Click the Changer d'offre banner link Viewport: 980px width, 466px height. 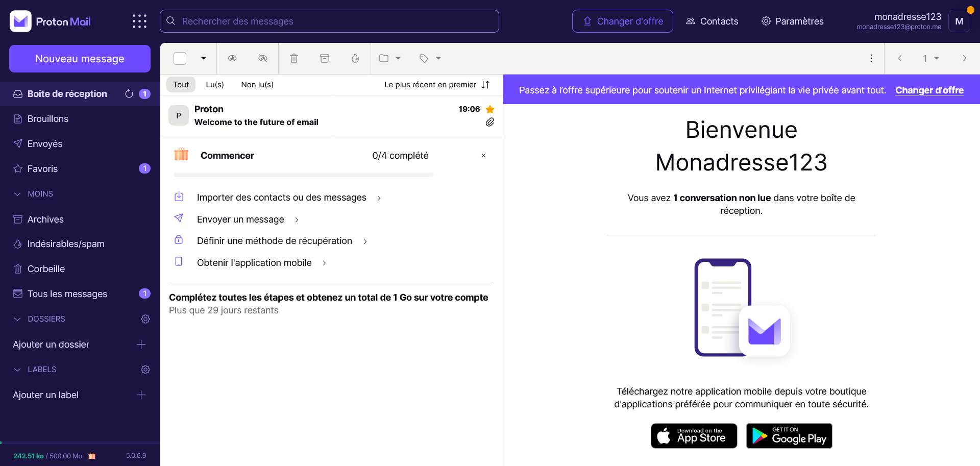coord(929,90)
